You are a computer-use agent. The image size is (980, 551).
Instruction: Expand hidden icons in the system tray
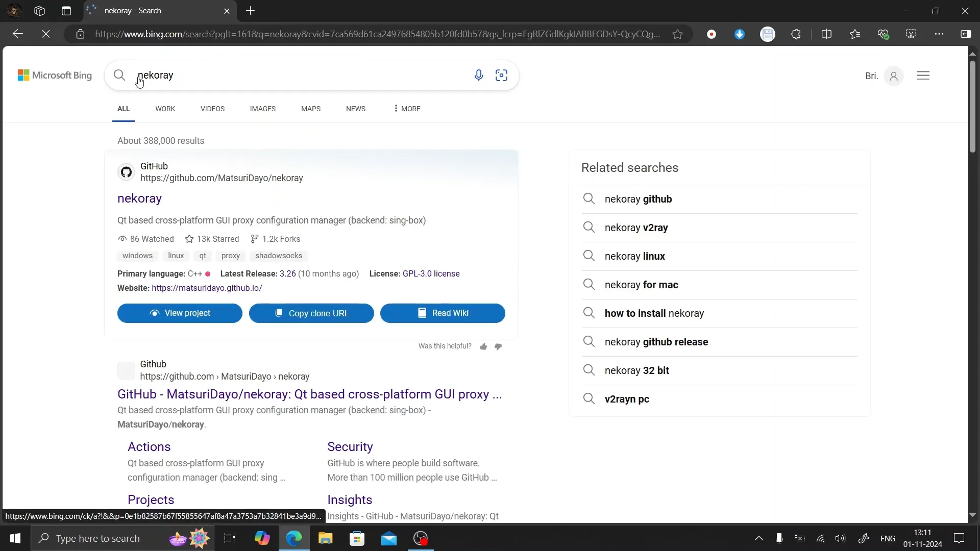click(759, 538)
